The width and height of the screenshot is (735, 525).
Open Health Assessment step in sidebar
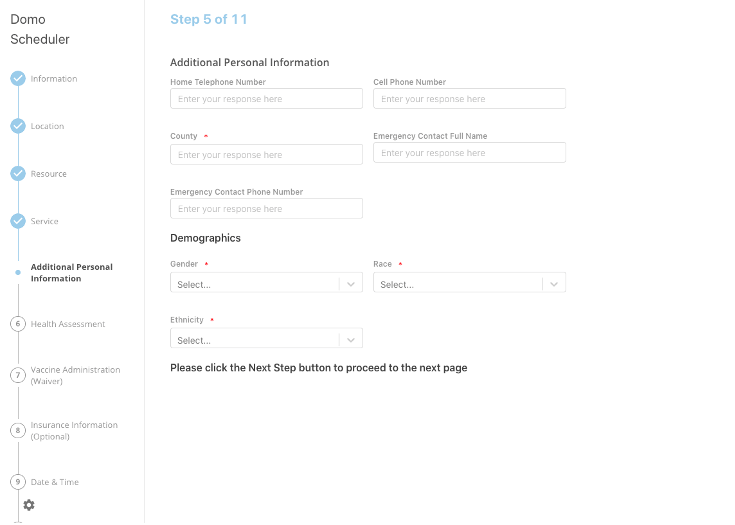(x=68, y=324)
